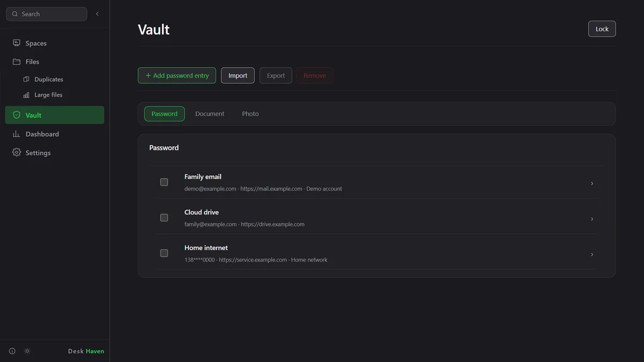The height and width of the screenshot is (362, 644).
Task: Switch to the Photo tab
Action: (x=250, y=114)
